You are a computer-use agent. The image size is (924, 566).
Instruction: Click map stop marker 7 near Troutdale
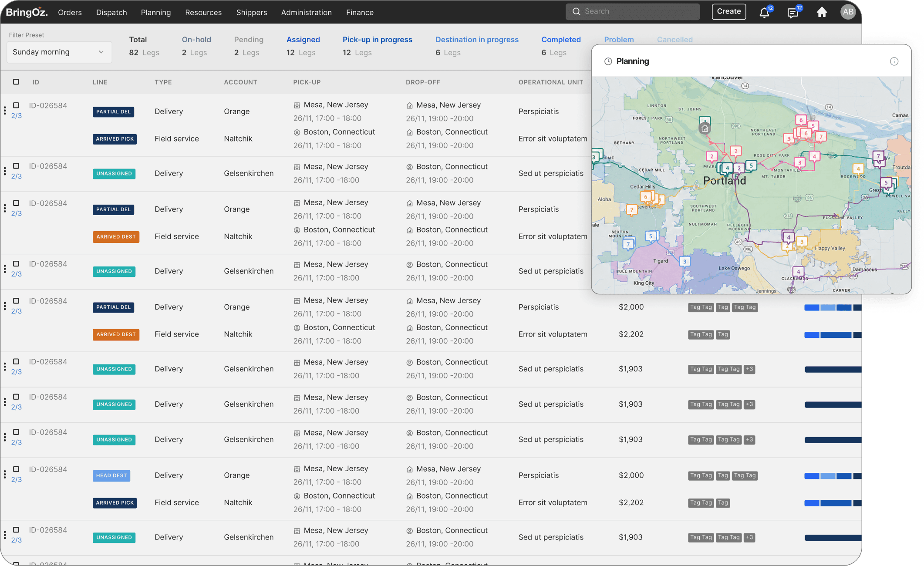tap(878, 156)
